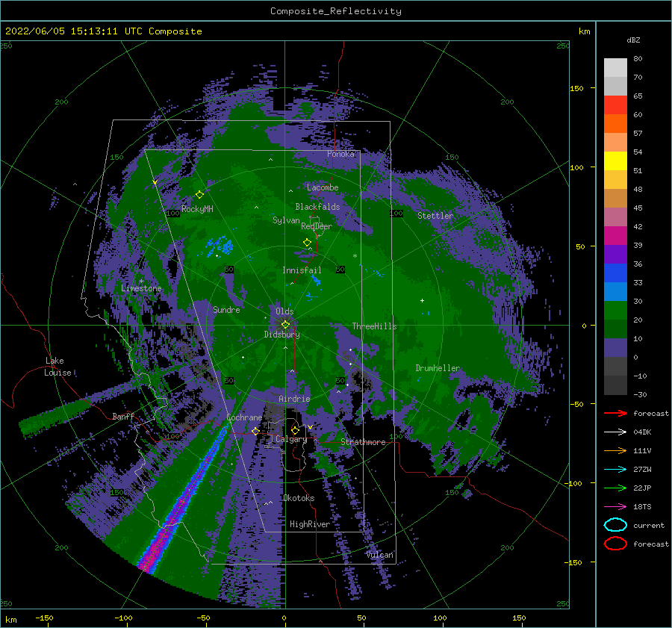This screenshot has height=628, width=672.
Task: Select the bright yellow 51–54 dBZ swatch
Action: coord(615,161)
